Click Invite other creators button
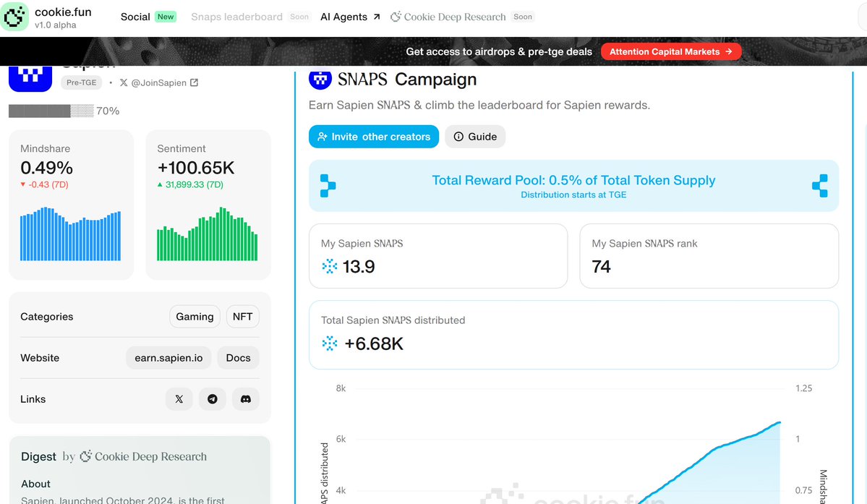The image size is (867, 504). click(374, 137)
